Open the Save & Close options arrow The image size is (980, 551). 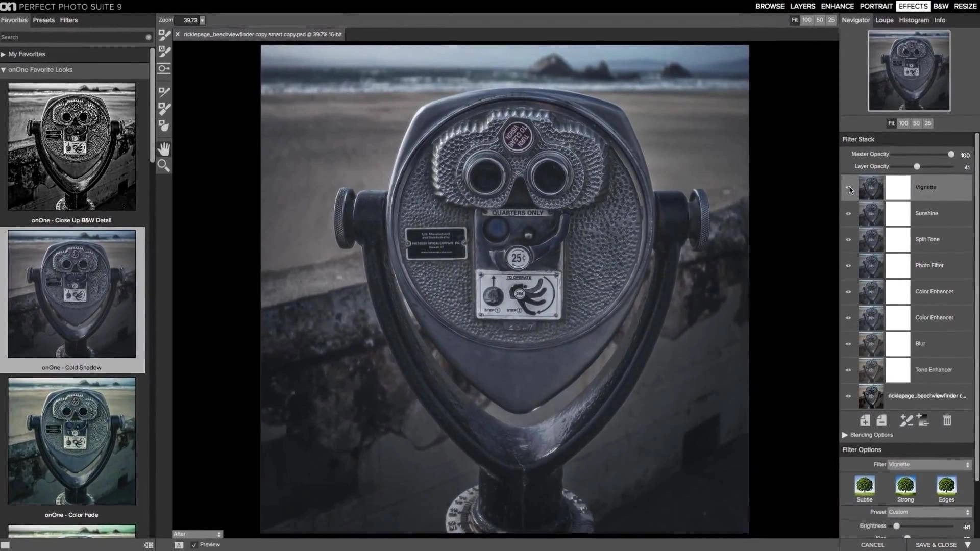point(967,545)
